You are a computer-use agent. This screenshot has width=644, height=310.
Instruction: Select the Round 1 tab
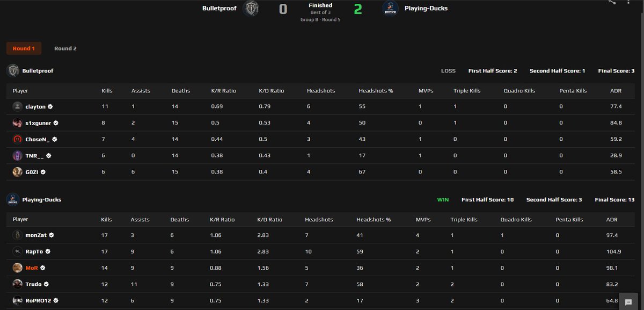pyautogui.click(x=24, y=48)
